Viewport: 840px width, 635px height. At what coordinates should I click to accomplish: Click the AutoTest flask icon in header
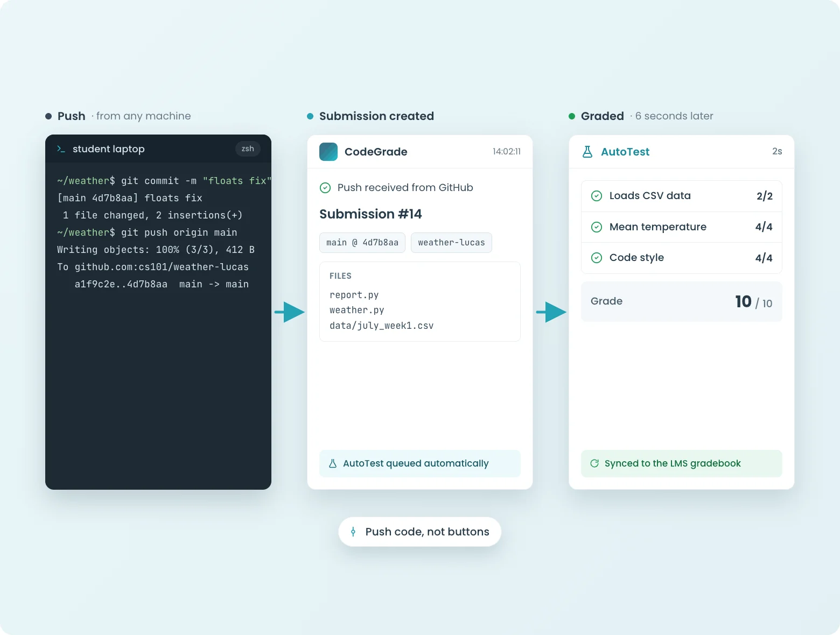[587, 152]
